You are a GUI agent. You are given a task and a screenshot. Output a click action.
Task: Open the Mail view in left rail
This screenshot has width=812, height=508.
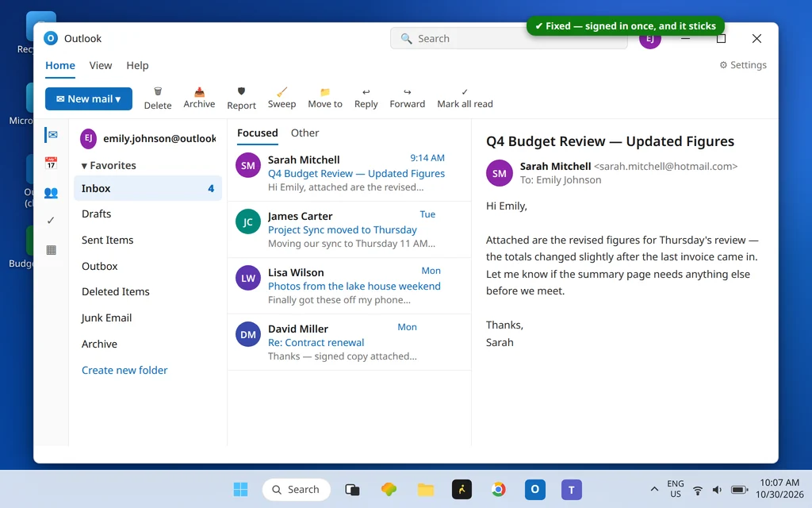click(x=52, y=135)
